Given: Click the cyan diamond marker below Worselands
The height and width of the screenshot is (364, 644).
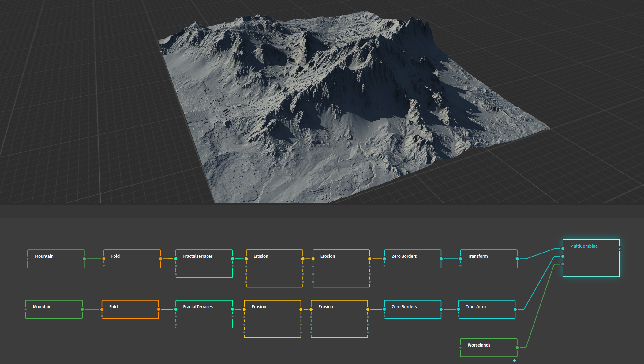Looking at the screenshot, I should tap(514, 361).
